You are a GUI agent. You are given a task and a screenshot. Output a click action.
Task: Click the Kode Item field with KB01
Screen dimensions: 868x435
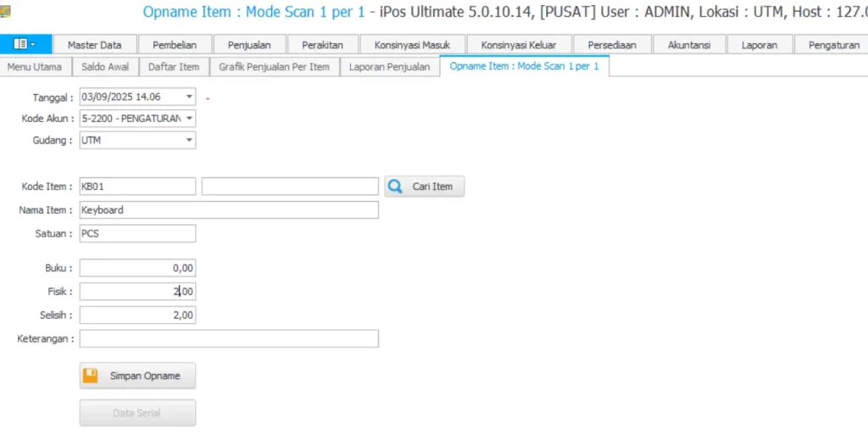pyautogui.click(x=137, y=187)
